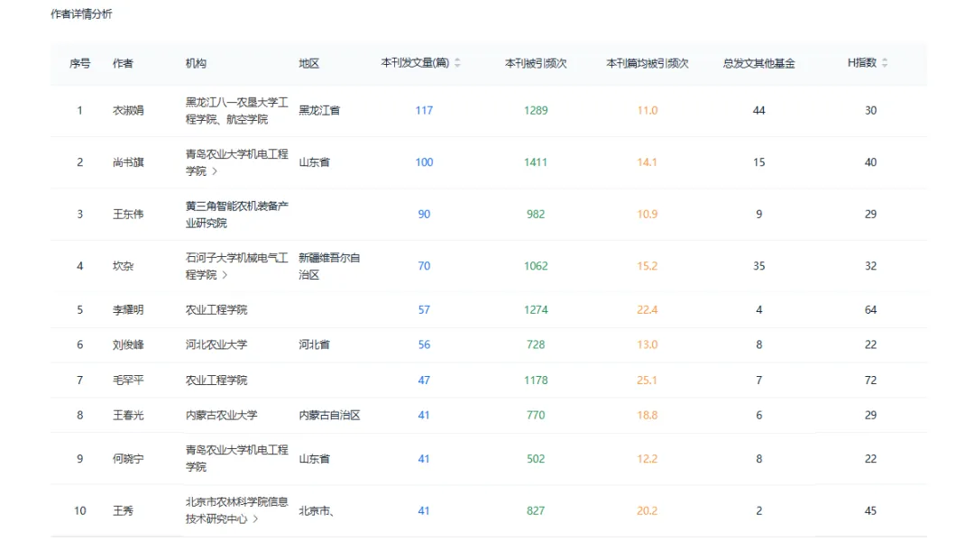This screenshot has width=974, height=560.
Task: Click institution 黄三角智能农机装备产业研究院
Action: (236, 215)
